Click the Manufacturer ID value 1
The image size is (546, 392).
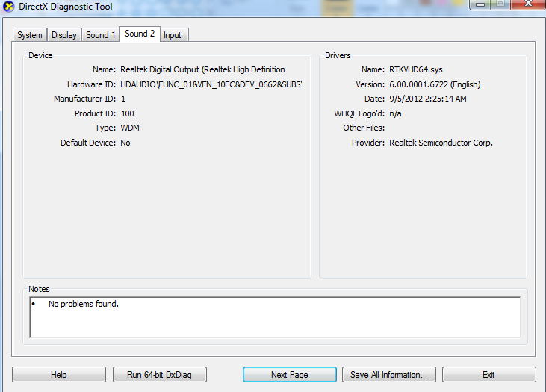(x=123, y=99)
